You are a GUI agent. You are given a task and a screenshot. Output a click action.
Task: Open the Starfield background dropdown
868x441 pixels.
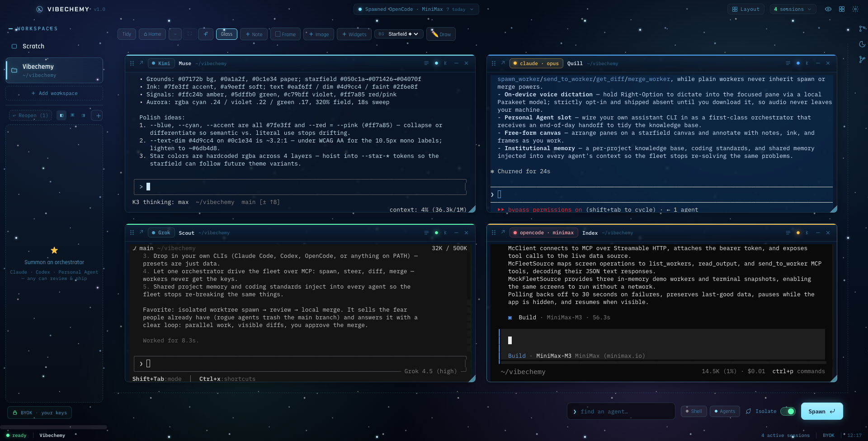pos(399,34)
